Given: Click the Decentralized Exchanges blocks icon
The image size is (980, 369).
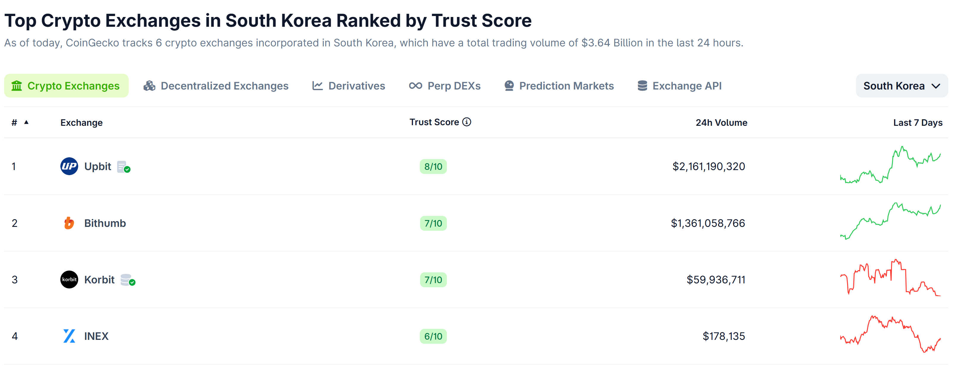Looking at the screenshot, I should (150, 86).
